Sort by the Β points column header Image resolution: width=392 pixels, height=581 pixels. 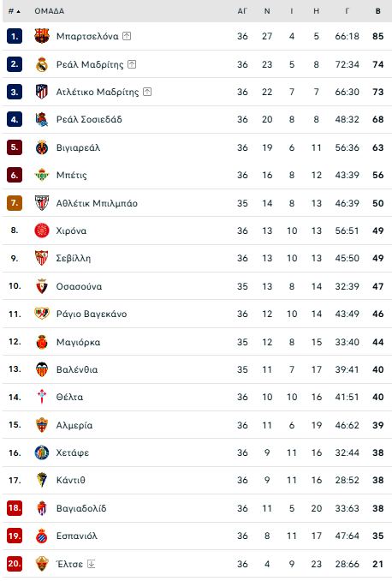coord(378,11)
